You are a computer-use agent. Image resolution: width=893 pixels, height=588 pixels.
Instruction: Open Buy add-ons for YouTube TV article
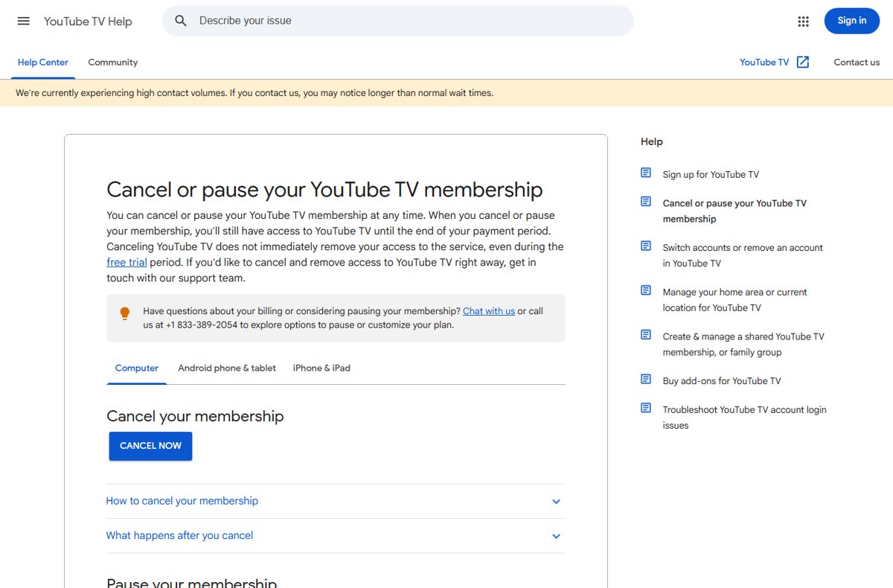point(722,381)
